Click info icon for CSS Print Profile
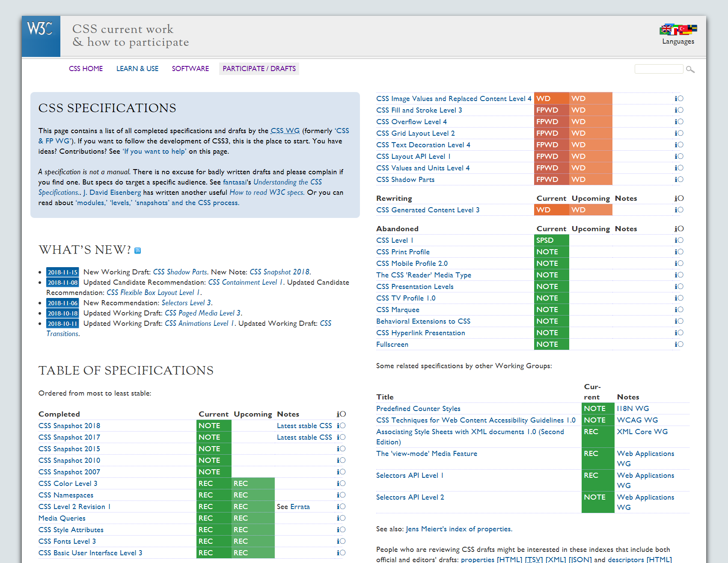Viewport: 728px width, 563px height. point(679,252)
